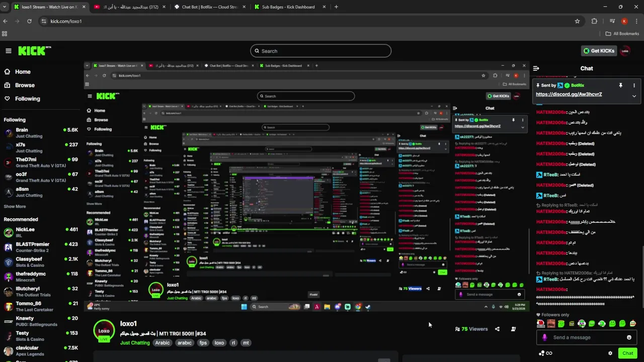Click the live stream video player
This screenshot has width=644, height=362.
(x=306, y=186)
